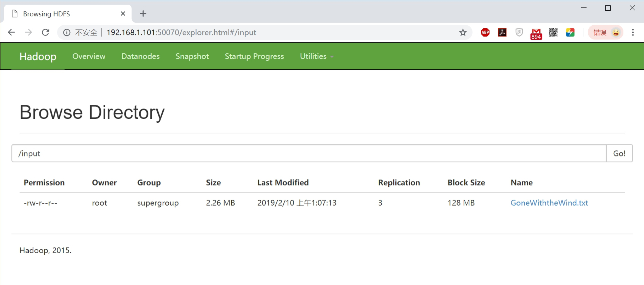Open the QR code generator extension
This screenshot has width=644, height=285.
pos(553,32)
